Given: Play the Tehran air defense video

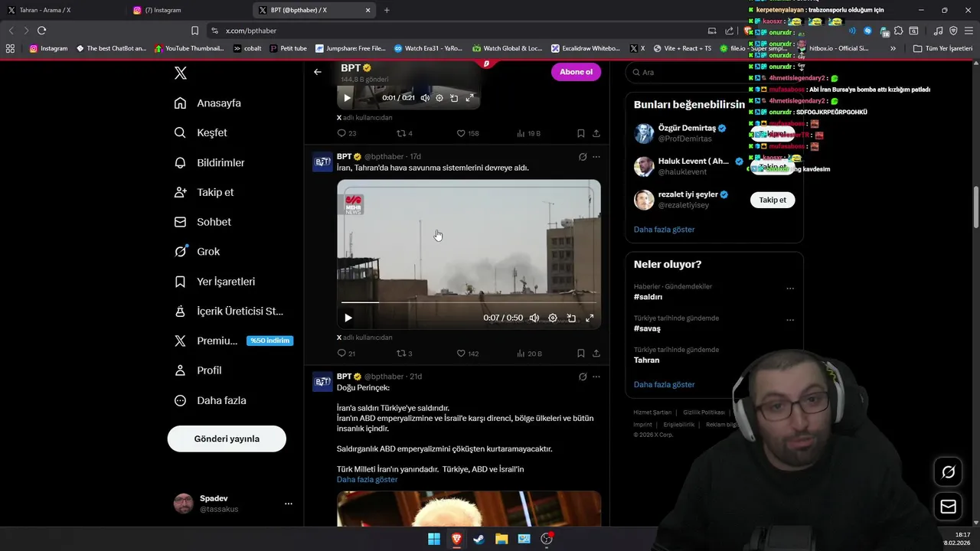Looking at the screenshot, I should point(348,318).
